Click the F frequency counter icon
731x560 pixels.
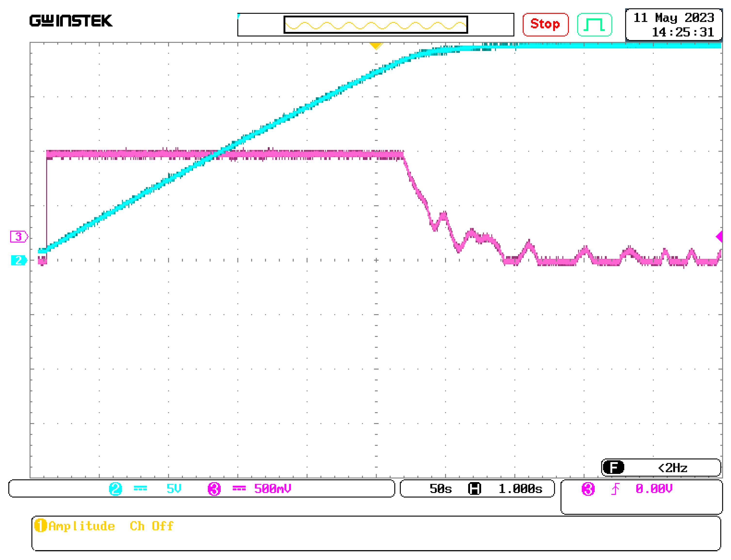(613, 468)
